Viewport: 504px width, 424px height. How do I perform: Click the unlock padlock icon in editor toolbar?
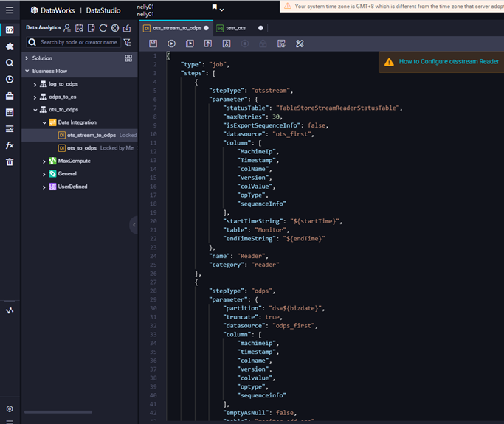click(263, 44)
